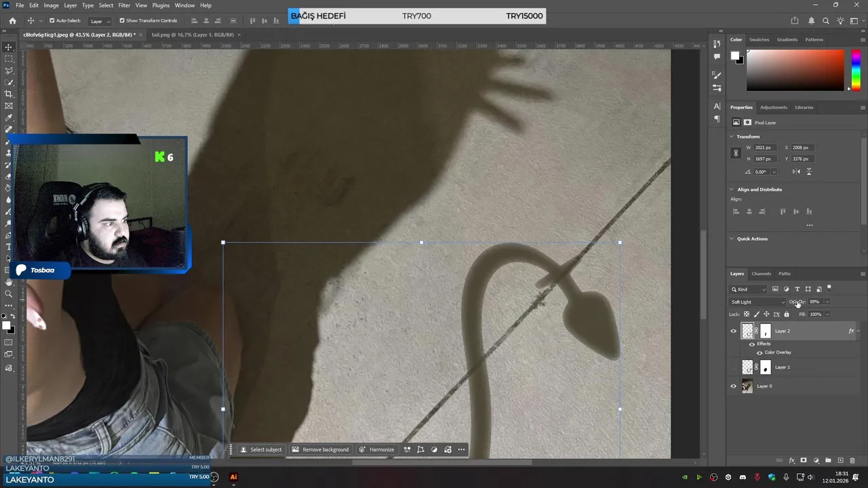Open the Comments panel icon
The width and height of the screenshot is (868, 488).
pyautogui.click(x=717, y=57)
